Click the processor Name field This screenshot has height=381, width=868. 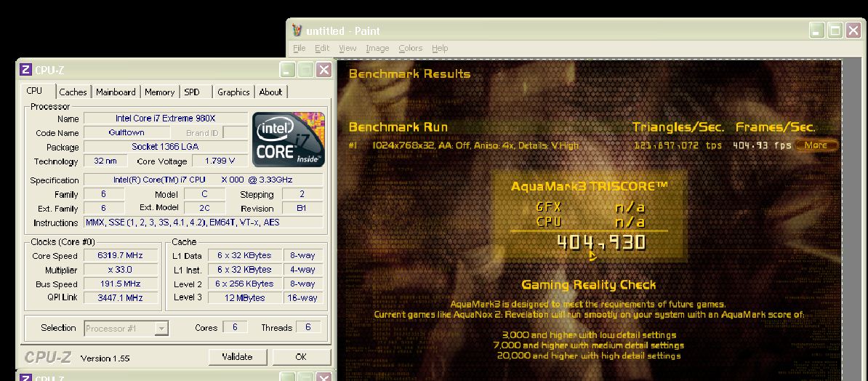(165, 119)
